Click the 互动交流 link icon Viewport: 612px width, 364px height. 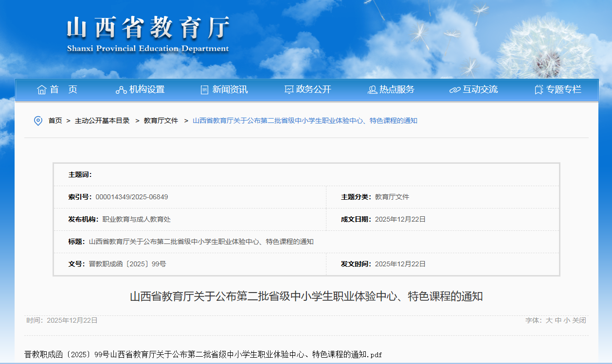(x=455, y=90)
